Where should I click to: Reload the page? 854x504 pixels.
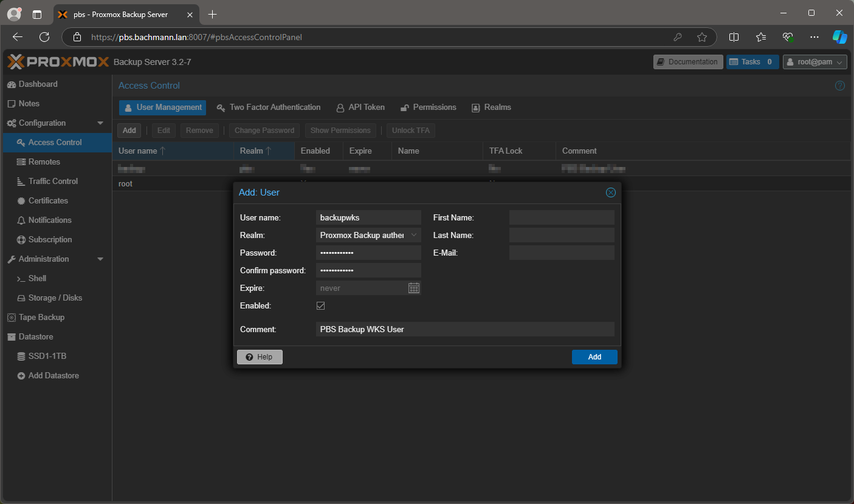pos(44,37)
